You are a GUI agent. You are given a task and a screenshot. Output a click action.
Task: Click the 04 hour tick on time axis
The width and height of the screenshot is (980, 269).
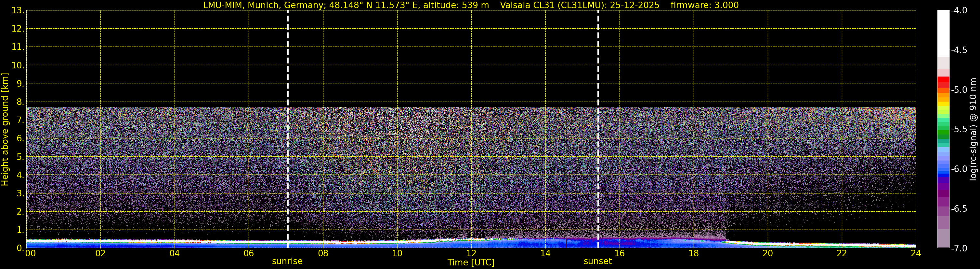click(x=175, y=254)
